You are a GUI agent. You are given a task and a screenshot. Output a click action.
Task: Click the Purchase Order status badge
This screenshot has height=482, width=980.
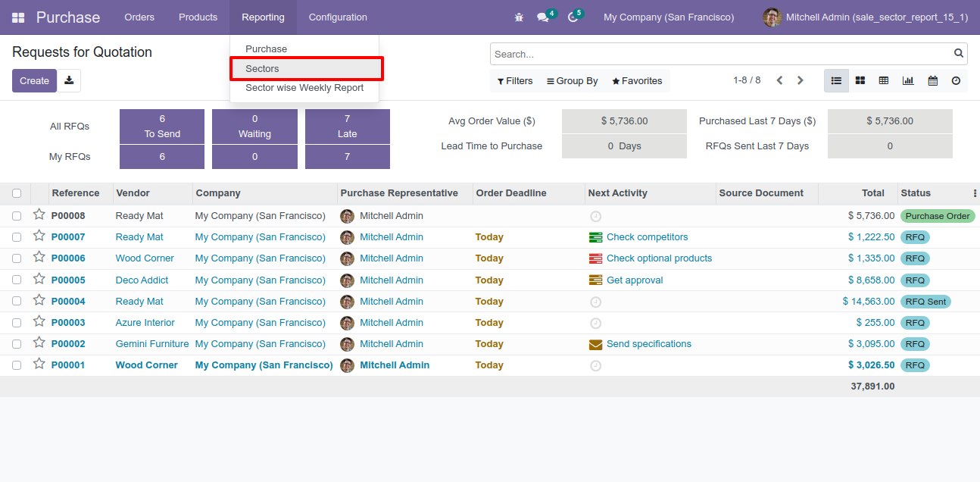point(938,216)
